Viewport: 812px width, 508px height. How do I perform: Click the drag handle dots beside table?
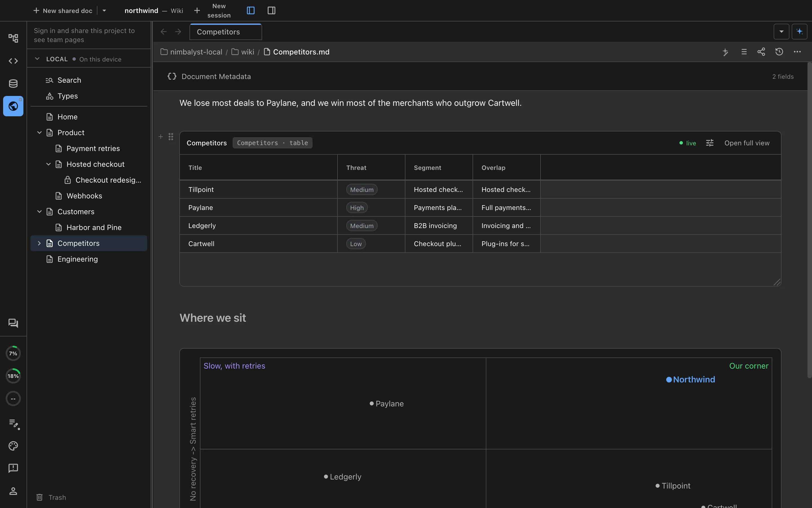click(171, 136)
